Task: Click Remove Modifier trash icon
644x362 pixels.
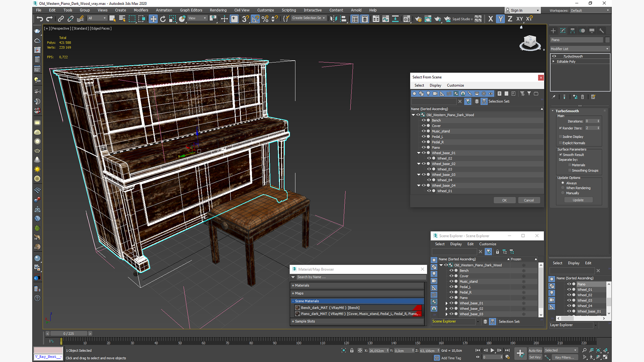Action: (583, 97)
